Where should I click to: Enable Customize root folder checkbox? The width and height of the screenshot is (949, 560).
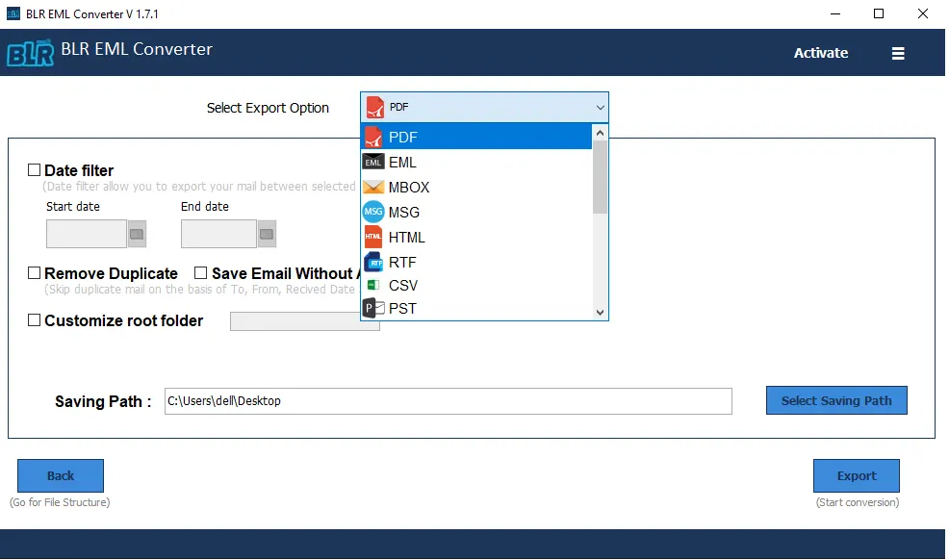pyautogui.click(x=34, y=319)
